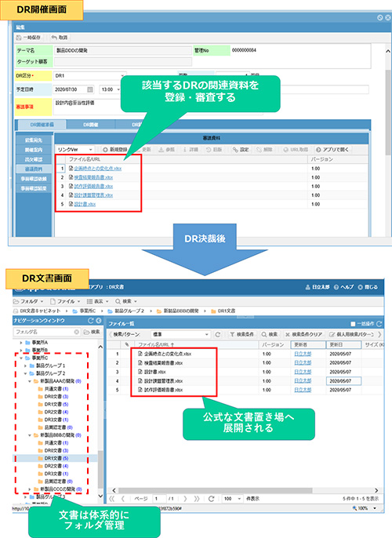Click 個人用検索パターン edit icon
Image resolution: width=392 pixels, height=538 pixels.
(x=332, y=334)
